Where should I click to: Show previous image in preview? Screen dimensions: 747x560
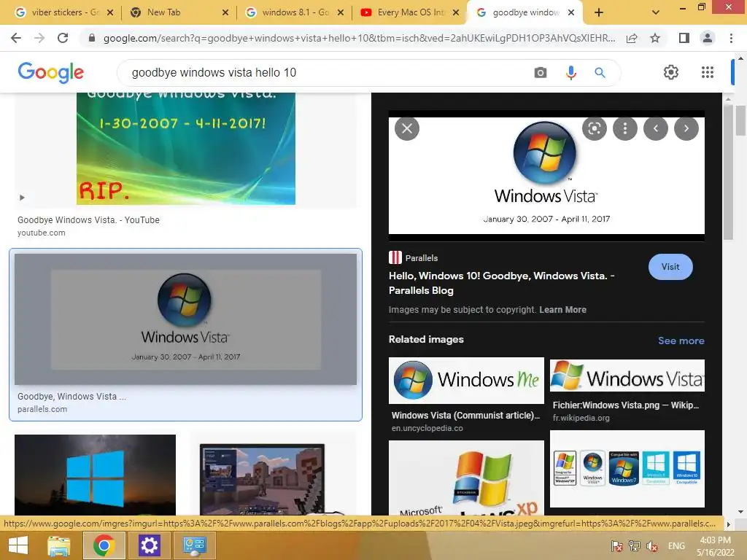(656, 128)
